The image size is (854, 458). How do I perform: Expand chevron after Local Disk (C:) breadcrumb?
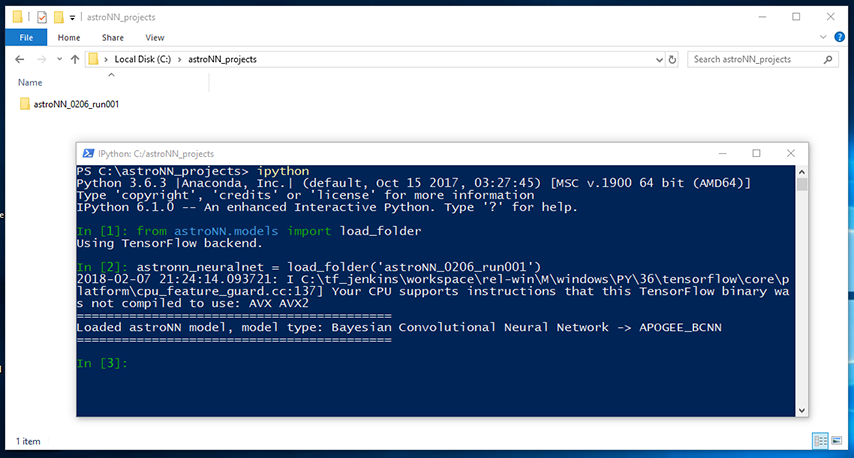[179, 59]
